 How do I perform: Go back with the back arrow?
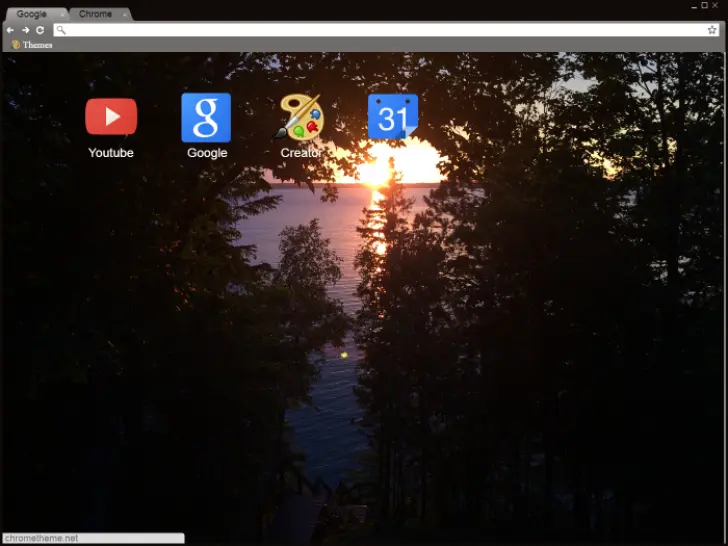(x=10, y=30)
